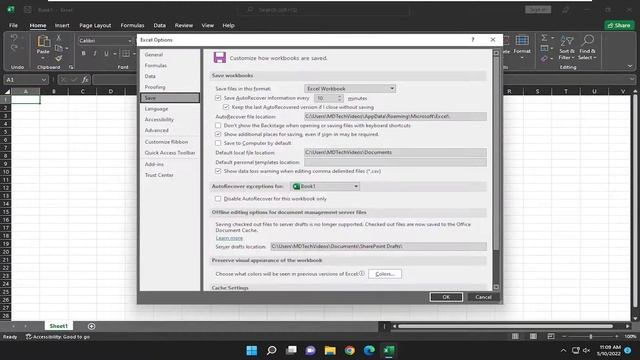
Task: Add a new sheet with plus icon
Action: pos(91,326)
